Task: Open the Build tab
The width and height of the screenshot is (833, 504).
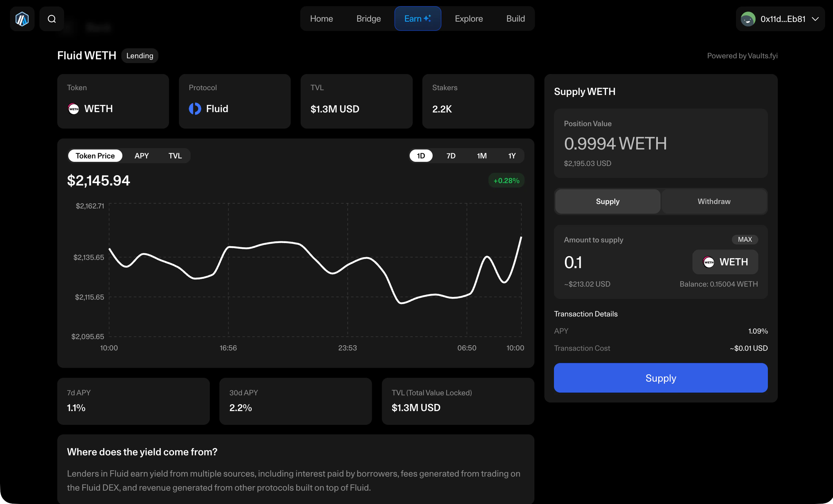Action: 515,19
